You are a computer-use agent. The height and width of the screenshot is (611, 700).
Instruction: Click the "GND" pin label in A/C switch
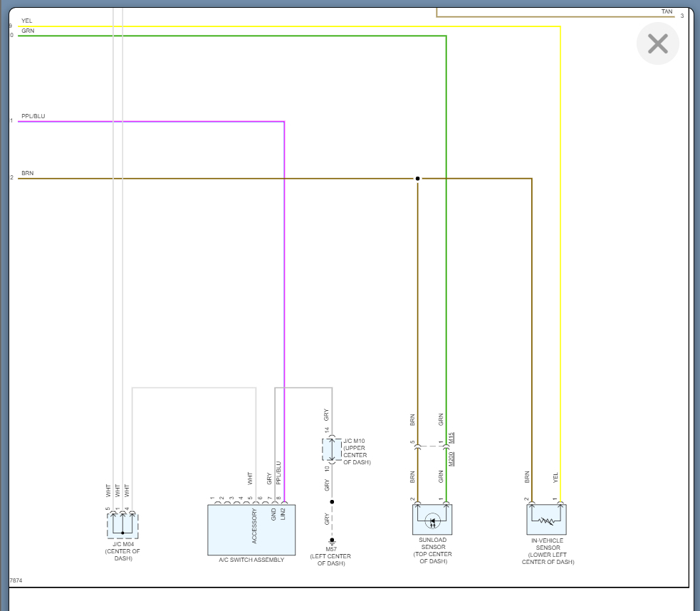(273, 515)
